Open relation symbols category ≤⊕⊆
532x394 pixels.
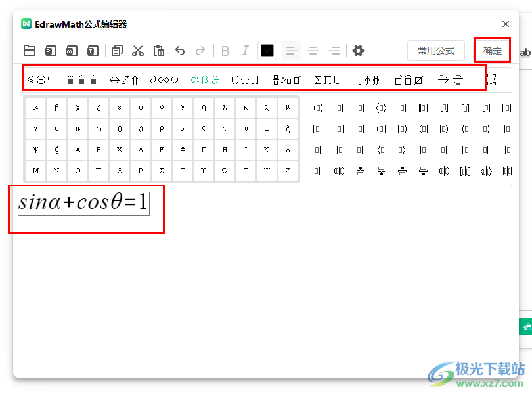41,79
